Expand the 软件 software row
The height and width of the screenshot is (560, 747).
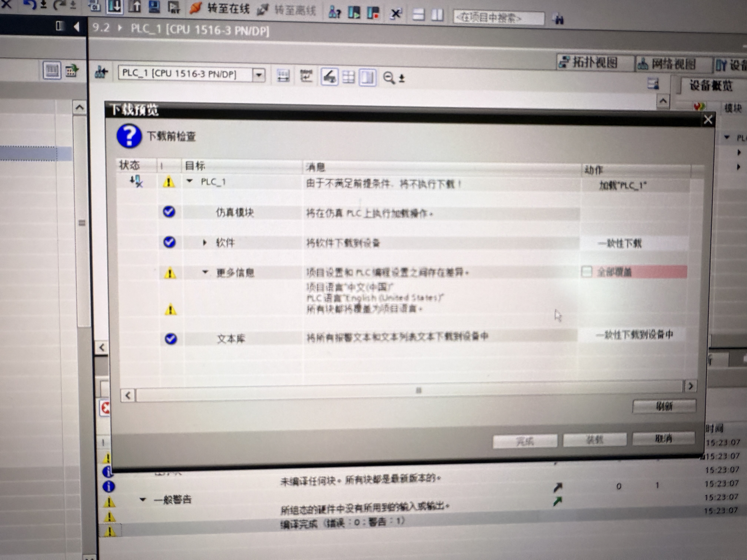tap(204, 242)
